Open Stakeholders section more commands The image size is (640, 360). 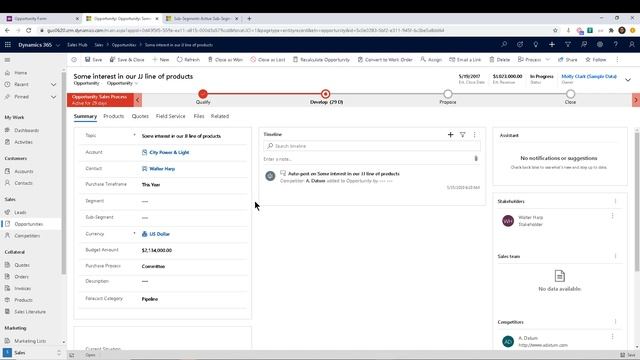pyautogui.click(x=615, y=201)
